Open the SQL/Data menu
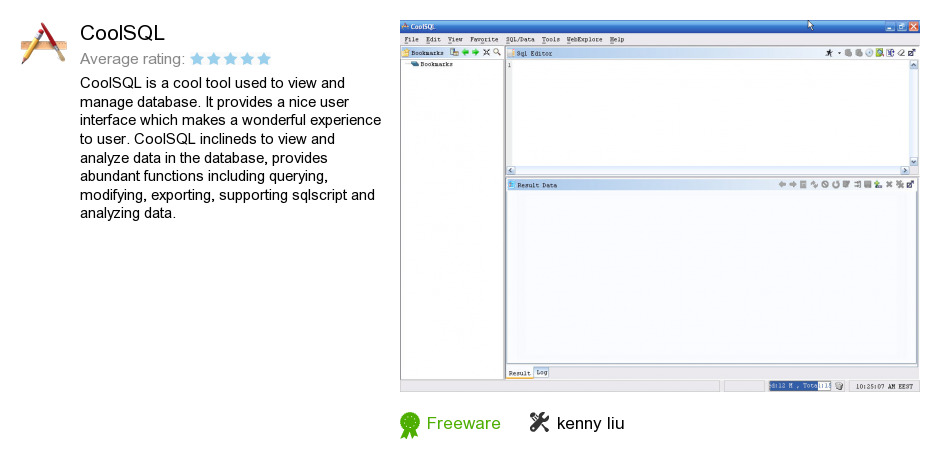This screenshot has height=469, width=940. point(520,40)
